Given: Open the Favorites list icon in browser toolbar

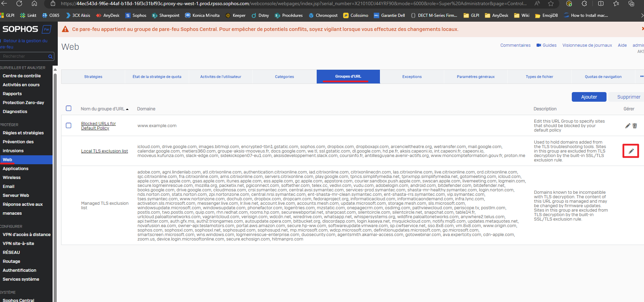Looking at the screenshot, I should coord(616,3).
